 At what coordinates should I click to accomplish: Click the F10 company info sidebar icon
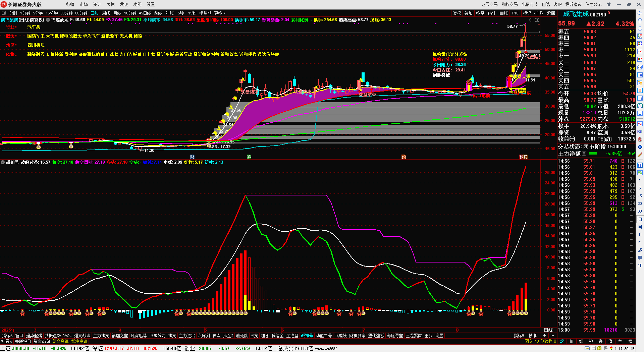(640, 75)
